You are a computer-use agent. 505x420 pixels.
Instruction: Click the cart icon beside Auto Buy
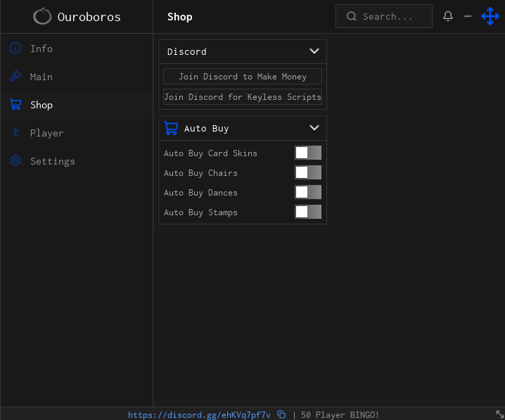[171, 128]
